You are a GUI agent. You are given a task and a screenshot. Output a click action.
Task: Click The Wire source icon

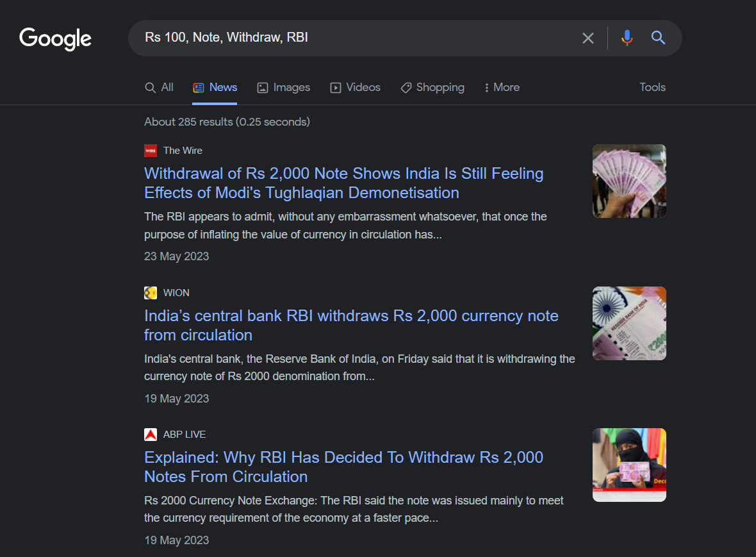point(151,151)
